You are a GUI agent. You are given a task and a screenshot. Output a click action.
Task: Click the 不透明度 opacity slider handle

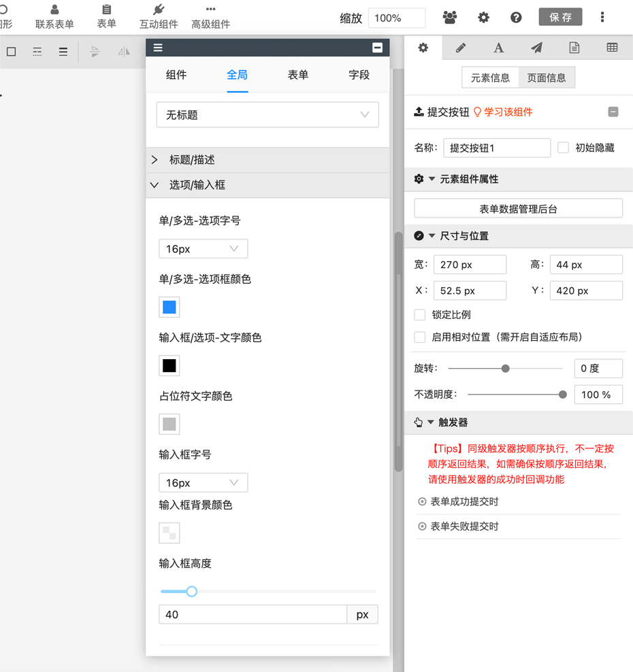click(x=563, y=394)
